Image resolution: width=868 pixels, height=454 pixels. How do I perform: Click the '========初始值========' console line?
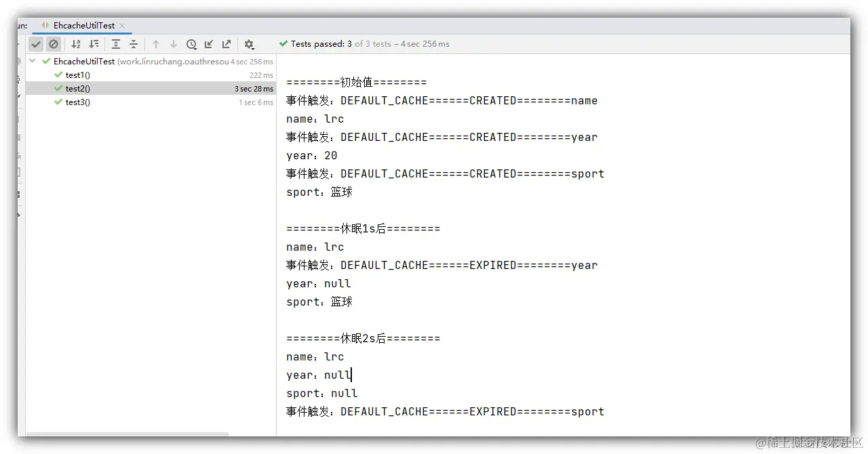(x=356, y=82)
